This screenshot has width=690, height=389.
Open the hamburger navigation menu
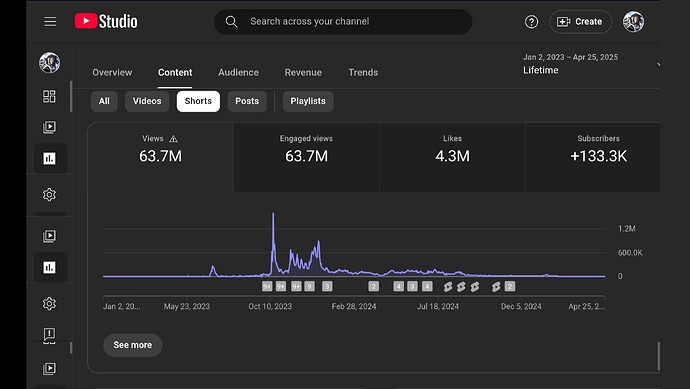[50, 22]
